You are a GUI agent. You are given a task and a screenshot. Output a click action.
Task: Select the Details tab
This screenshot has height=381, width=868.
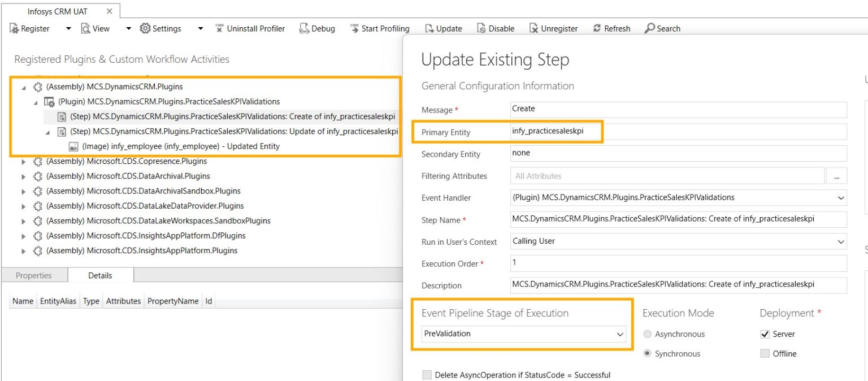point(100,275)
